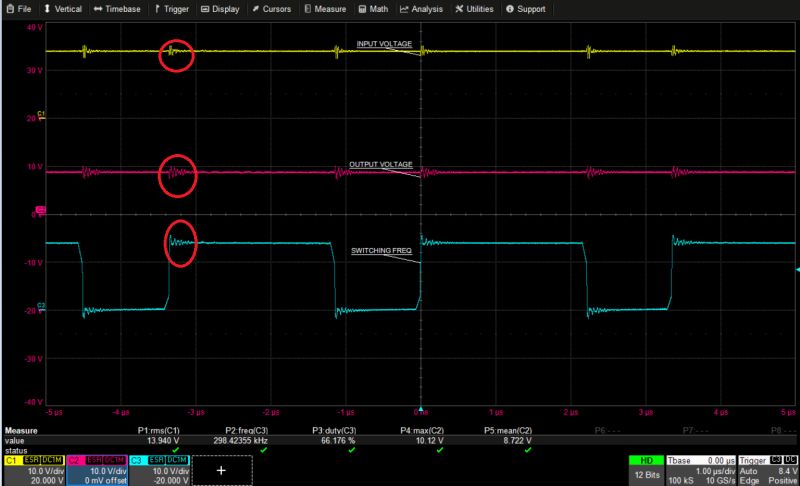Viewport: 800px width, 486px height.
Task: Click the trigger level marker at right edge
Action: 797,269
